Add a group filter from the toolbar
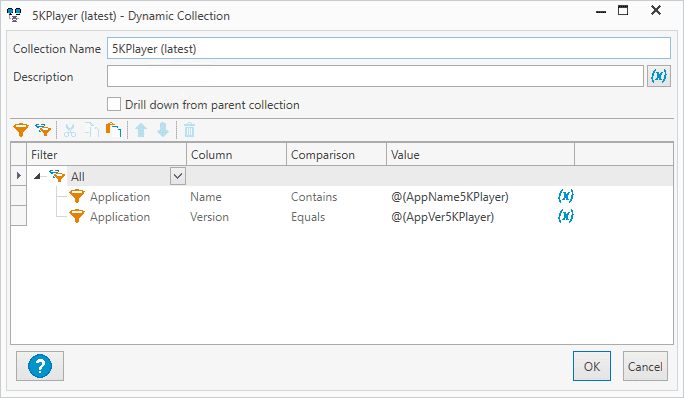Viewport: 684px width, 398px height. [x=44, y=130]
